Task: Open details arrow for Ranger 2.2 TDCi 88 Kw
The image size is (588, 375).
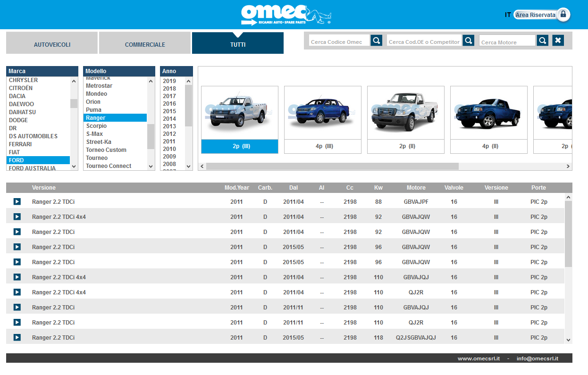Action: coord(17,201)
